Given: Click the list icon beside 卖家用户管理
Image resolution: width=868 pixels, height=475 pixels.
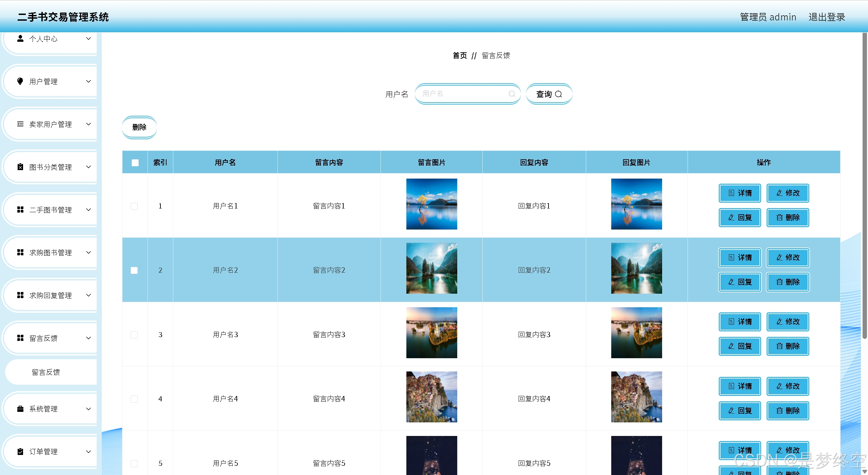Looking at the screenshot, I should point(20,124).
